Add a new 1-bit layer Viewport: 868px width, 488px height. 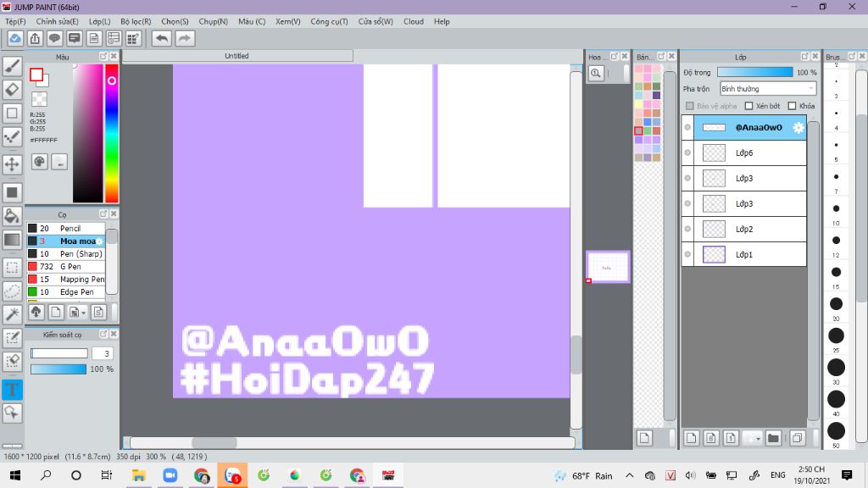pos(731,438)
